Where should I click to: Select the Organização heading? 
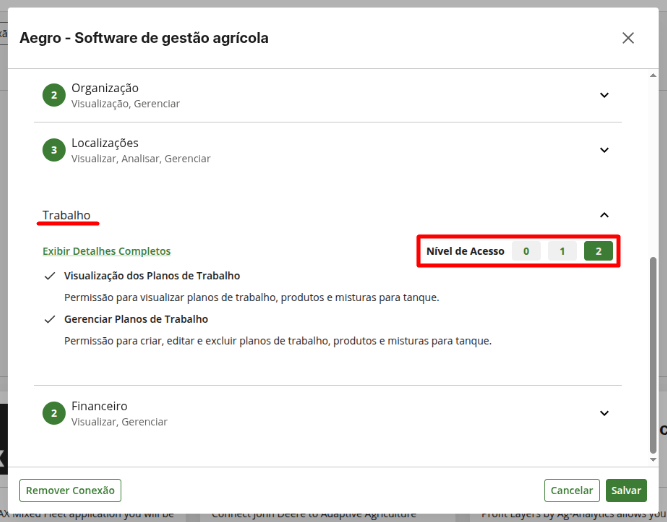[x=105, y=88]
